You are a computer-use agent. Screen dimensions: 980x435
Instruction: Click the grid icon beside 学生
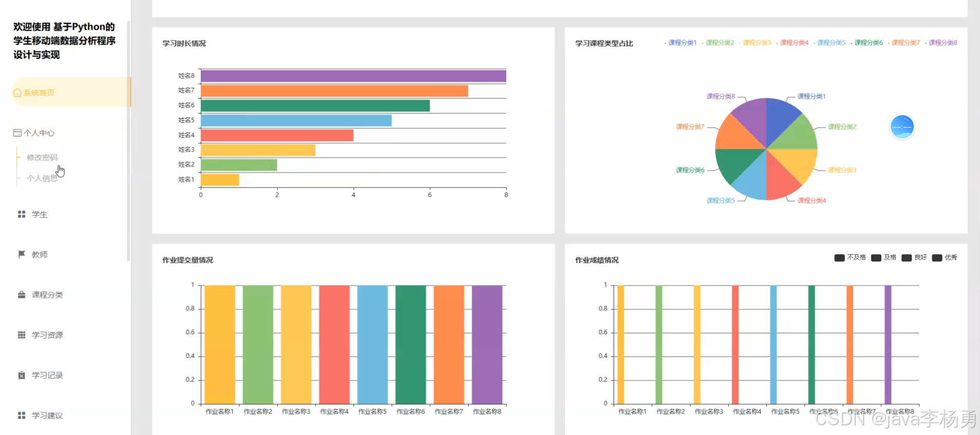pos(22,214)
